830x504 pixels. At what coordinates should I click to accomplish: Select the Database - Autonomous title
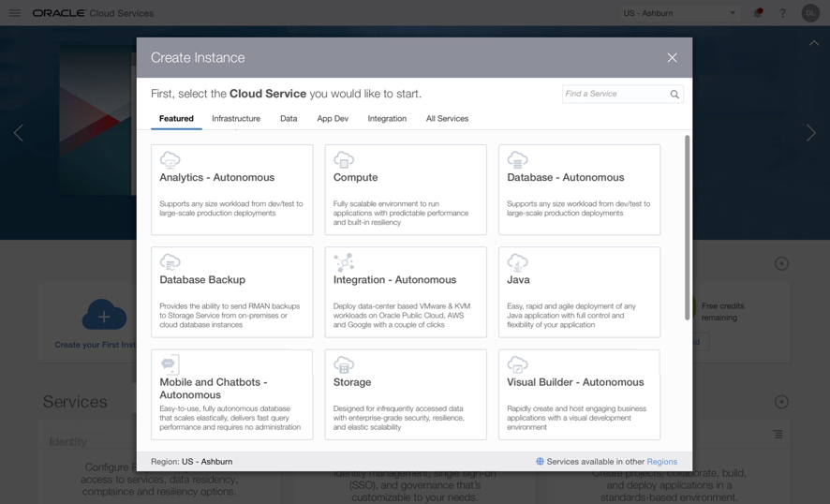pyautogui.click(x=565, y=177)
